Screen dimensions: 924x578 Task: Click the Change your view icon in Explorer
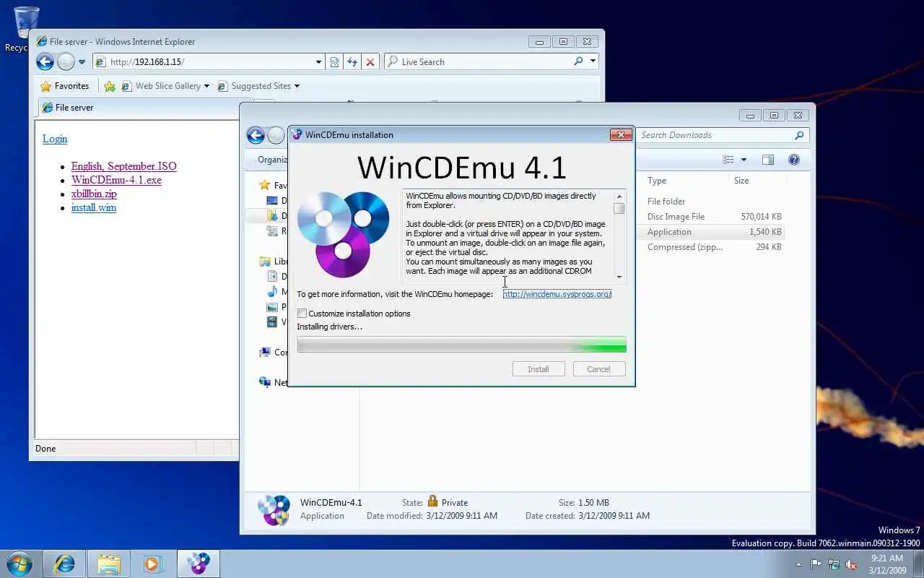[x=728, y=160]
